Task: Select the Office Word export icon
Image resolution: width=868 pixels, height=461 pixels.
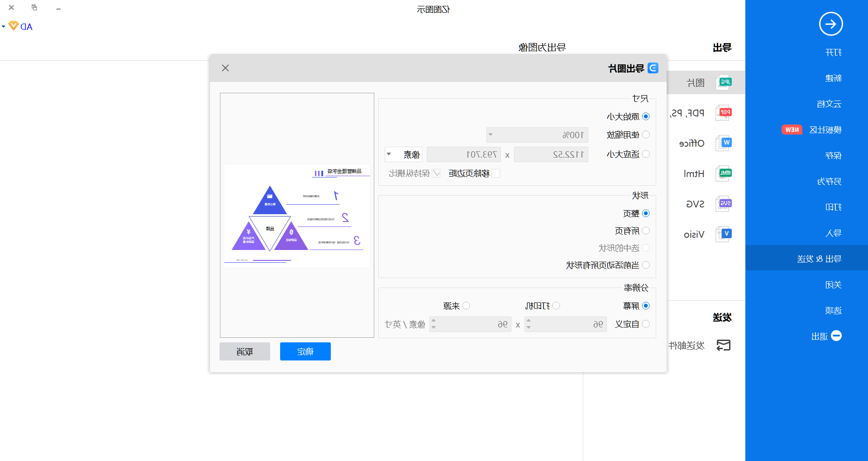Action: [x=724, y=143]
